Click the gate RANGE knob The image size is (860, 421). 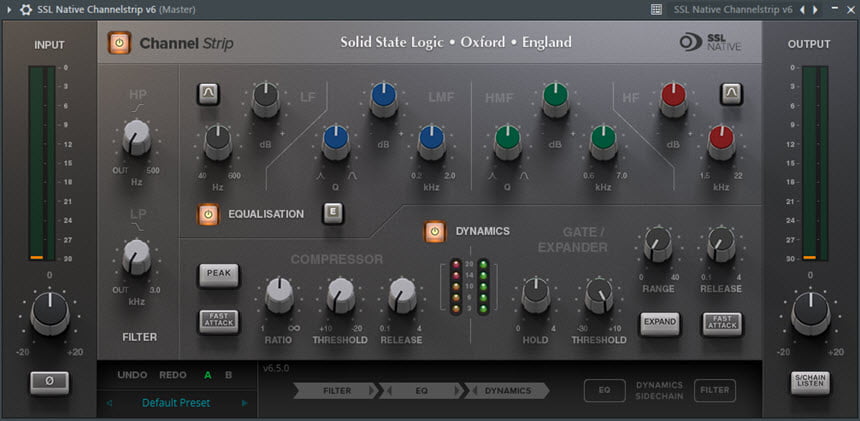click(x=658, y=243)
